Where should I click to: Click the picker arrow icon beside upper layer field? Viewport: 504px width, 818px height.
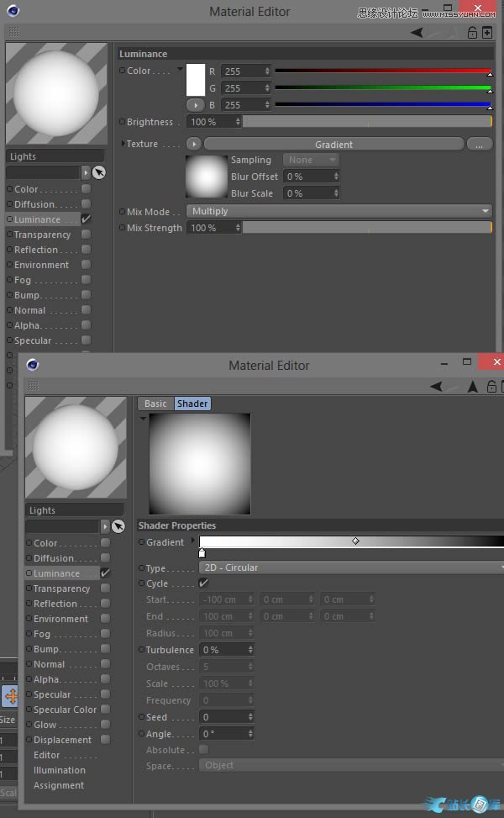tap(98, 172)
